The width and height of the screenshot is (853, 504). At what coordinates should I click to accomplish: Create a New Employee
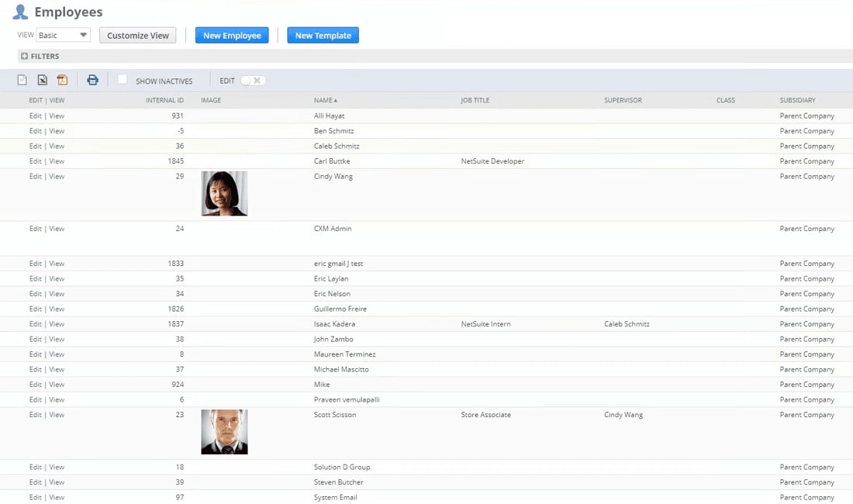coord(232,36)
